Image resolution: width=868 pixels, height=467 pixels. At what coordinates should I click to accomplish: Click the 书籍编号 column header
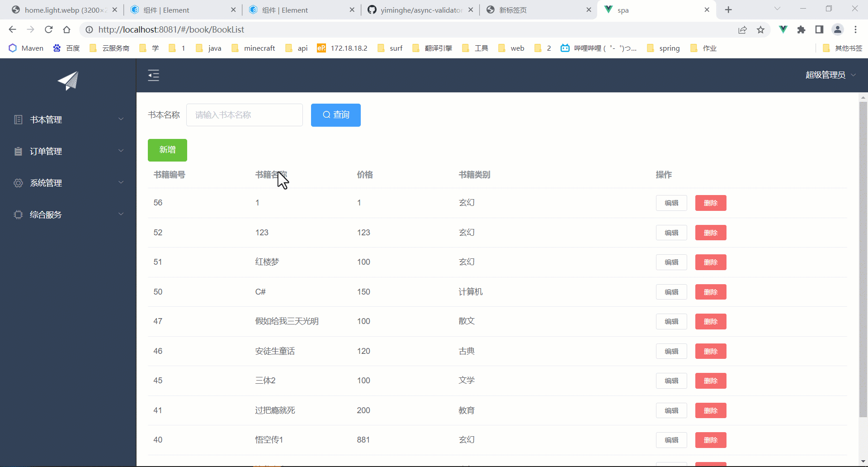pos(170,175)
